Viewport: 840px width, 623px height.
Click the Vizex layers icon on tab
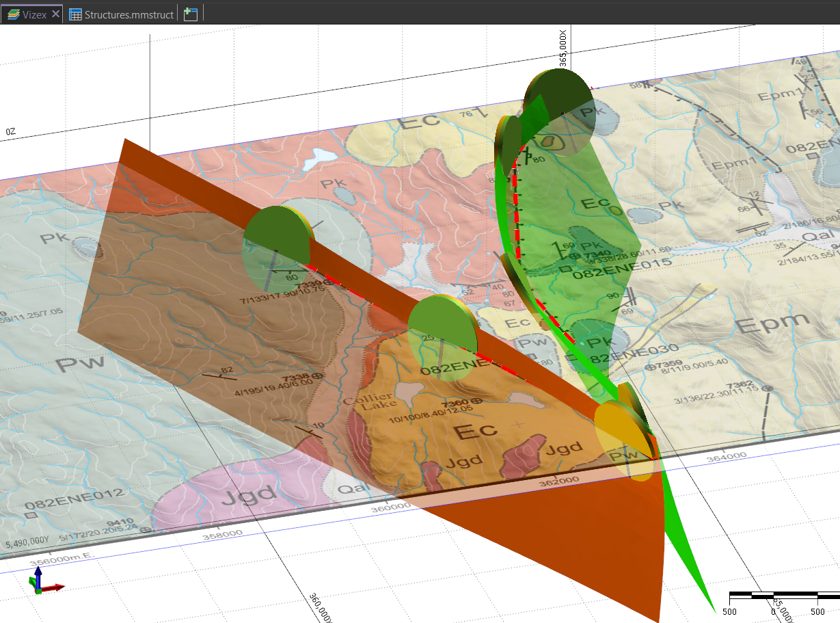(12, 14)
